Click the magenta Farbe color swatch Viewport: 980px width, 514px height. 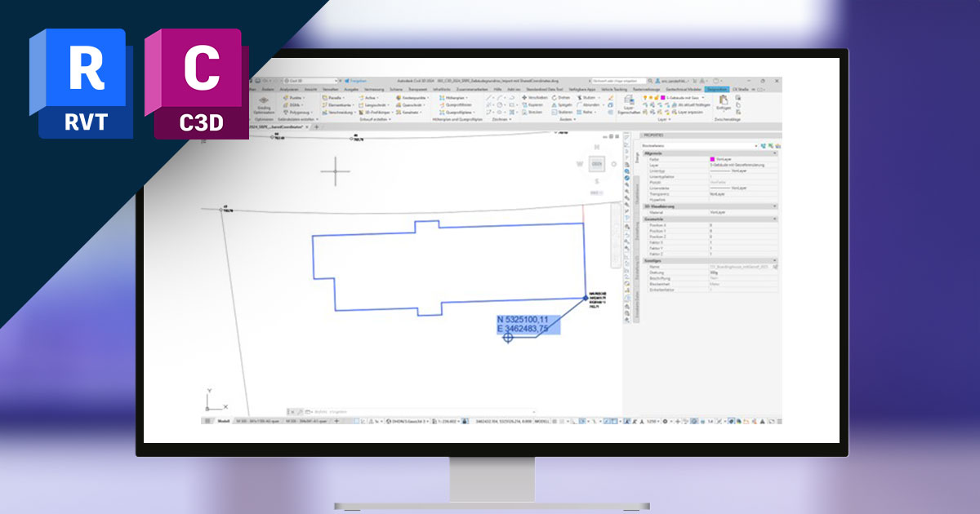712,159
